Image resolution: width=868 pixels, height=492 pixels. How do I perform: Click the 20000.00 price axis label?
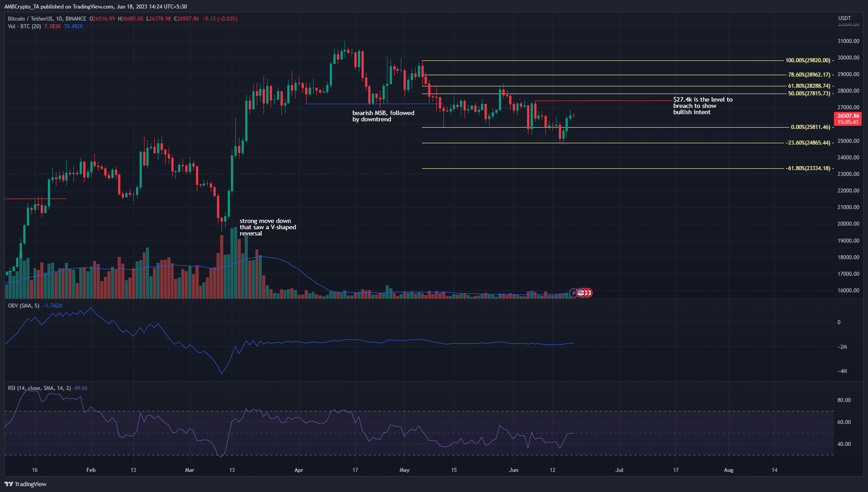(848, 224)
